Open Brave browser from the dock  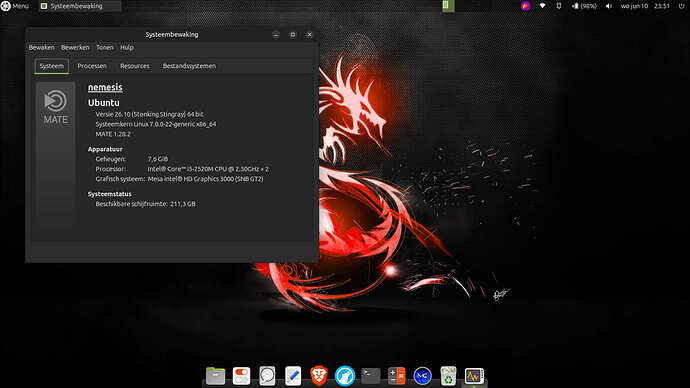pyautogui.click(x=319, y=376)
